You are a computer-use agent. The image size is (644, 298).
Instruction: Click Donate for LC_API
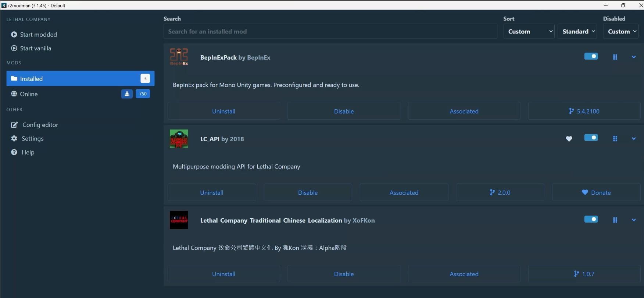pyautogui.click(x=596, y=192)
